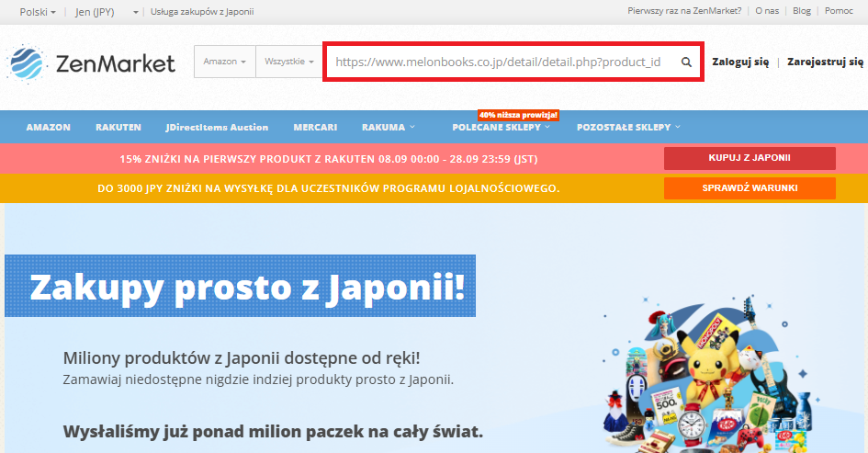
Task: Open the RAKUTEN navigation tab
Action: pyautogui.click(x=118, y=128)
